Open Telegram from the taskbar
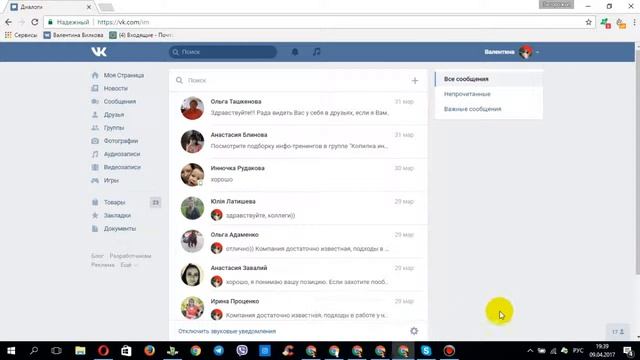 pyautogui.click(x=219, y=351)
